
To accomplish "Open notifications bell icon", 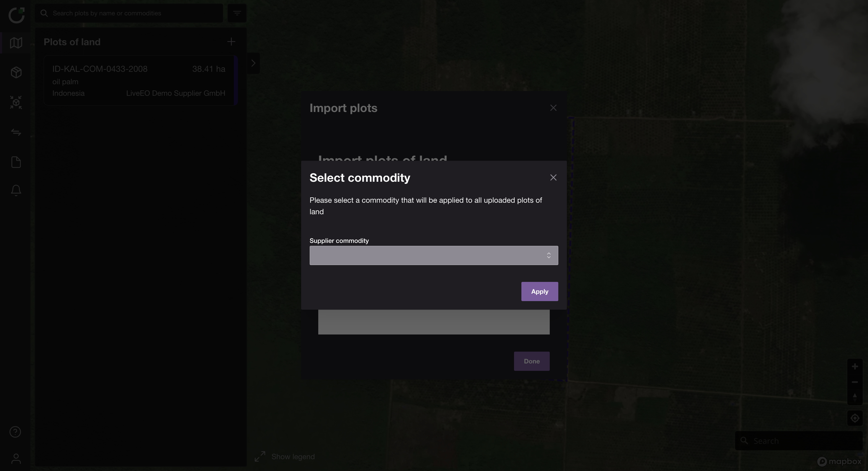I will (16, 190).
